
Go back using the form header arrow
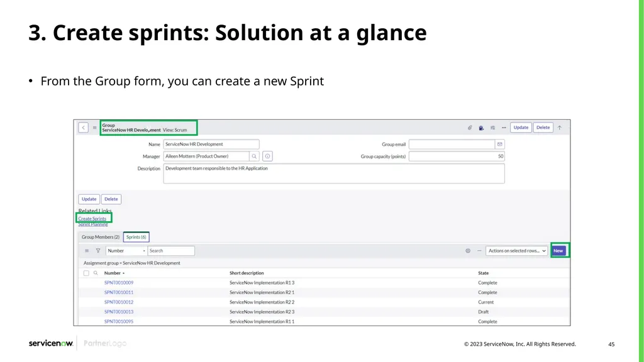point(84,128)
